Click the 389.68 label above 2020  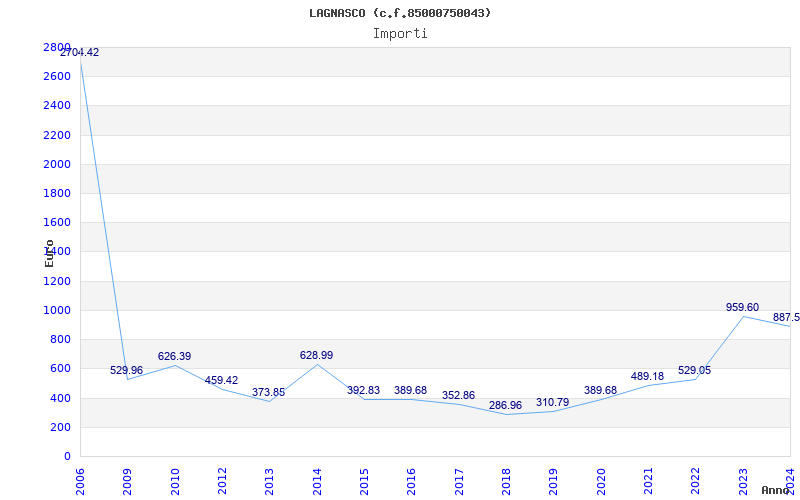[x=601, y=390]
